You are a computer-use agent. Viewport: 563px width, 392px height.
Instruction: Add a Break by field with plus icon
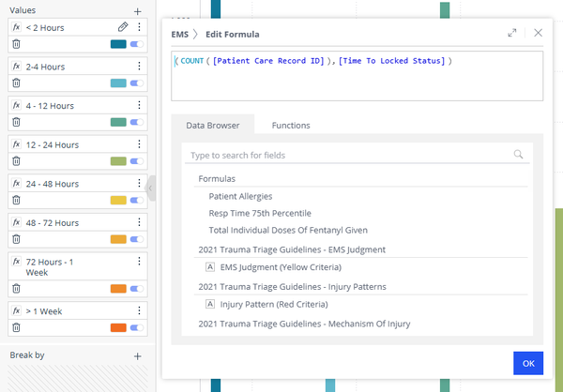click(138, 356)
